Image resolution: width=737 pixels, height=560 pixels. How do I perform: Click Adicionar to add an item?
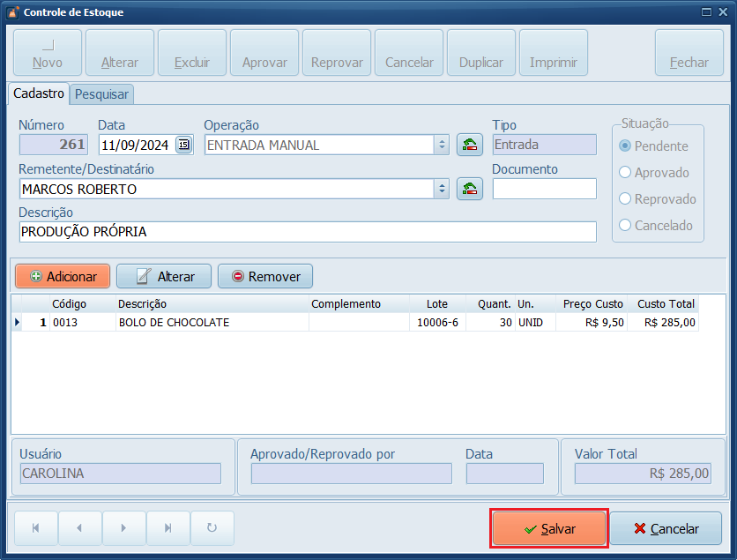[x=63, y=276]
